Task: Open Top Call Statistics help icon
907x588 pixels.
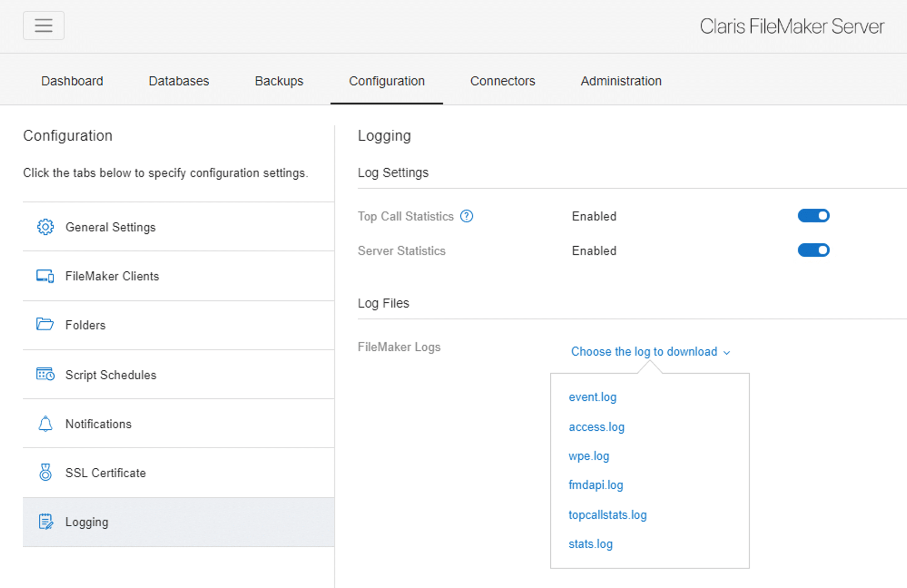Action: [x=467, y=216]
